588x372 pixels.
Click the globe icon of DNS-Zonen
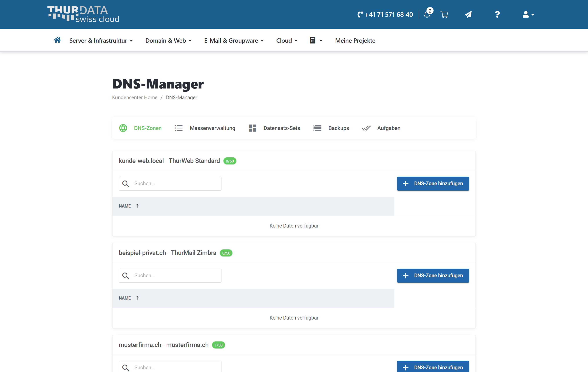[x=123, y=128]
